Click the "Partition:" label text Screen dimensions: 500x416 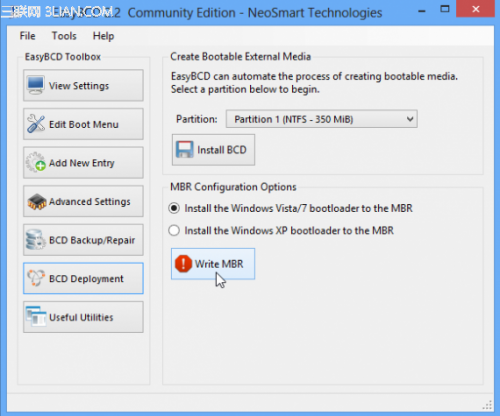[x=197, y=119]
